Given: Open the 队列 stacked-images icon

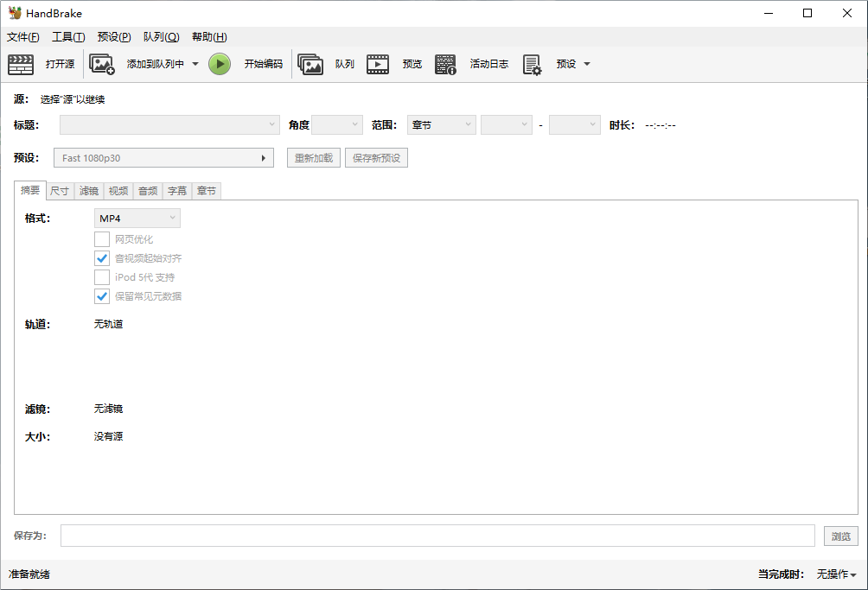Looking at the screenshot, I should click(x=310, y=64).
